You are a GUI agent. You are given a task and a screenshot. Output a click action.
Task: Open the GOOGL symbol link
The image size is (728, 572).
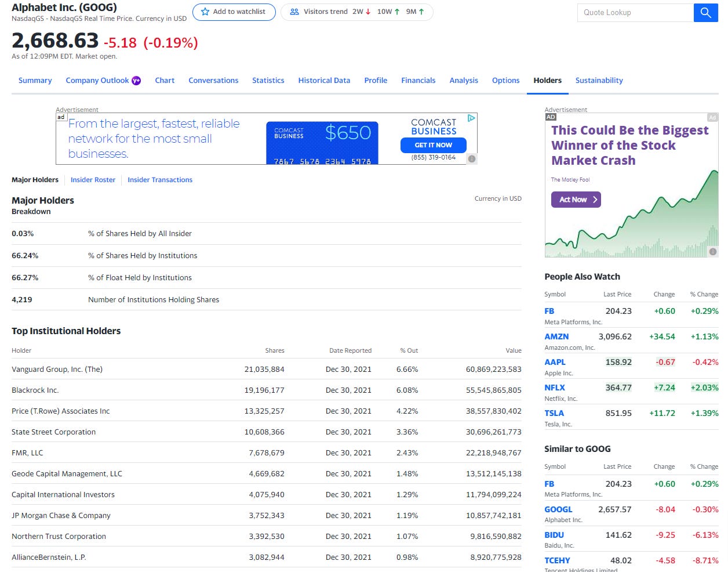pyautogui.click(x=558, y=509)
